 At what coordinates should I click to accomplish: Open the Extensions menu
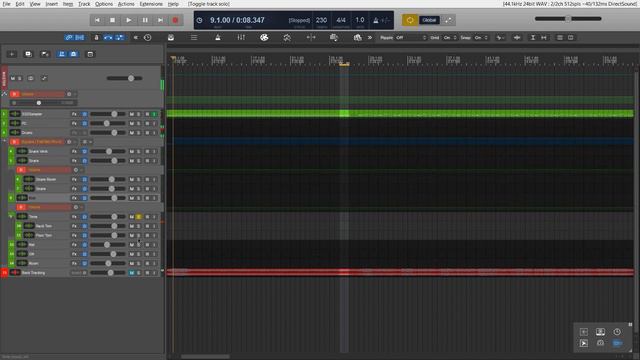[151, 4]
